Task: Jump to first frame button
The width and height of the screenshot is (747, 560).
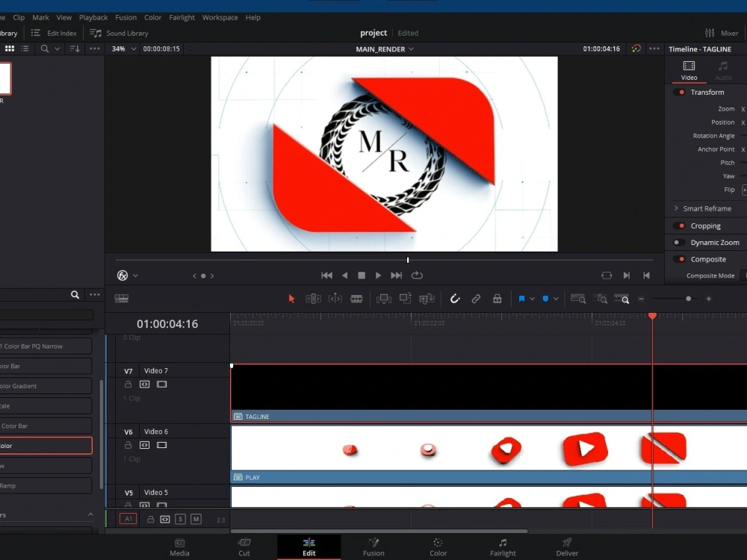Action: coord(327,276)
